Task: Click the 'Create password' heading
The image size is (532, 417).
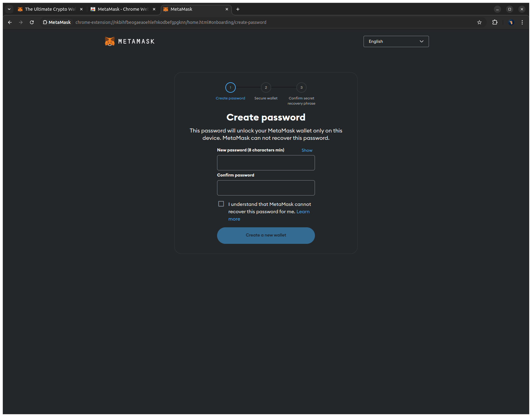Action: tap(266, 117)
